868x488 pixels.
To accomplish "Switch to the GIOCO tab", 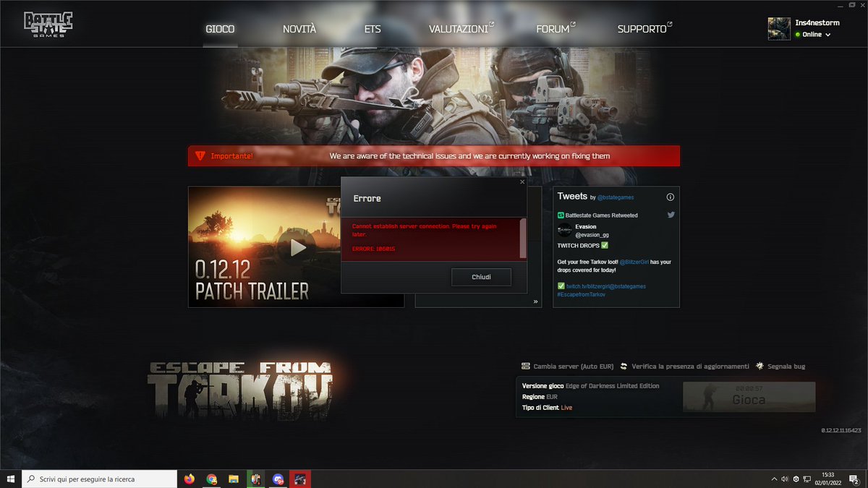I will point(220,29).
